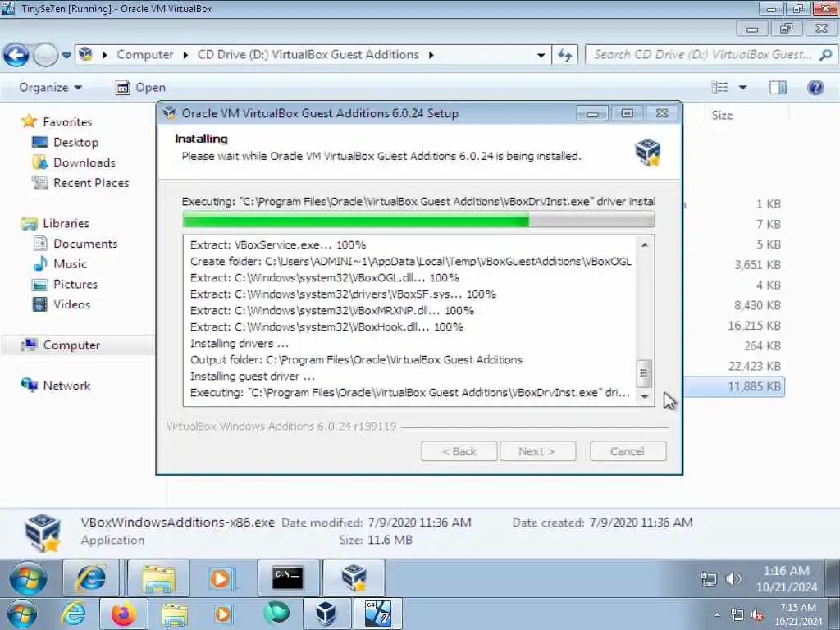Click CD Drive (D:) VirtualBox Guest Additions breadcrumb
Image resolution: width=840 pixels, height=630 pixels.
click(x=308, y=55)
